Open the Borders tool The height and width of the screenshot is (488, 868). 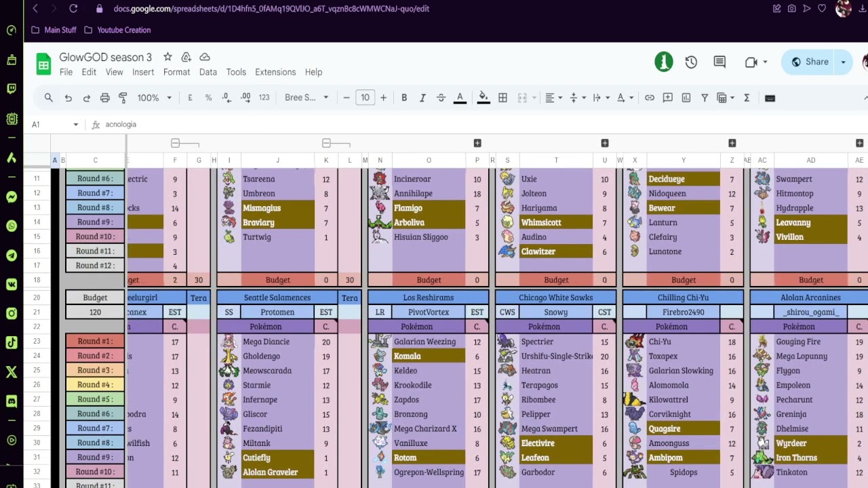(502, 98)
